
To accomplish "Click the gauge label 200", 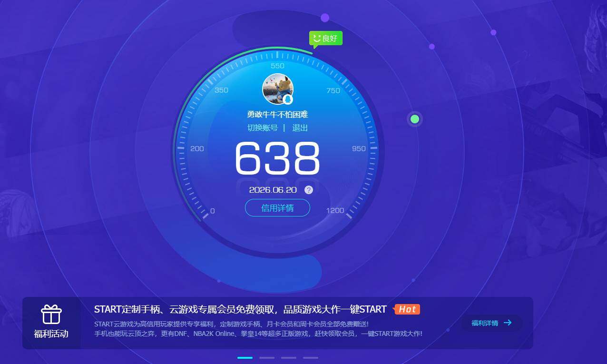I will click(x=197, y=148).
